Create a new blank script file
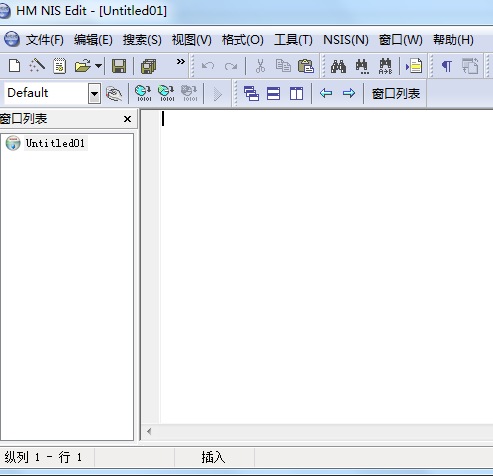493x476 pixels. click(14, 66)
